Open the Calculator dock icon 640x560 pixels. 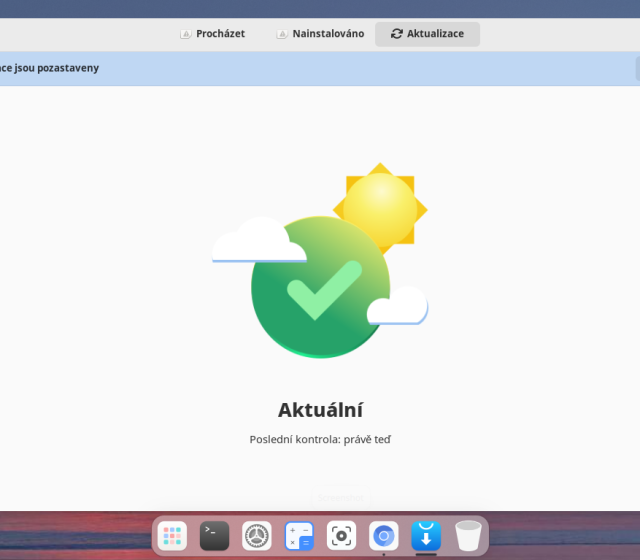(299, 536)
